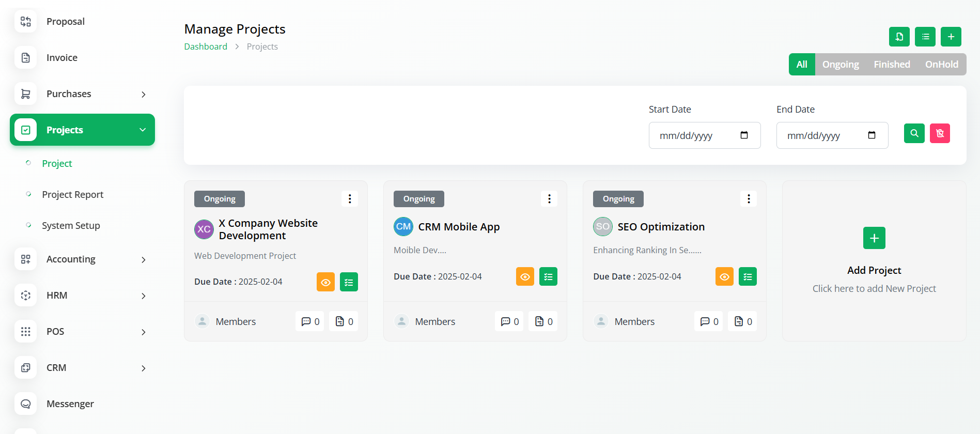Viewport: 980px width, 434px height.
Task: Open task list for X Company Website Development
Action: tap(349, 282)
